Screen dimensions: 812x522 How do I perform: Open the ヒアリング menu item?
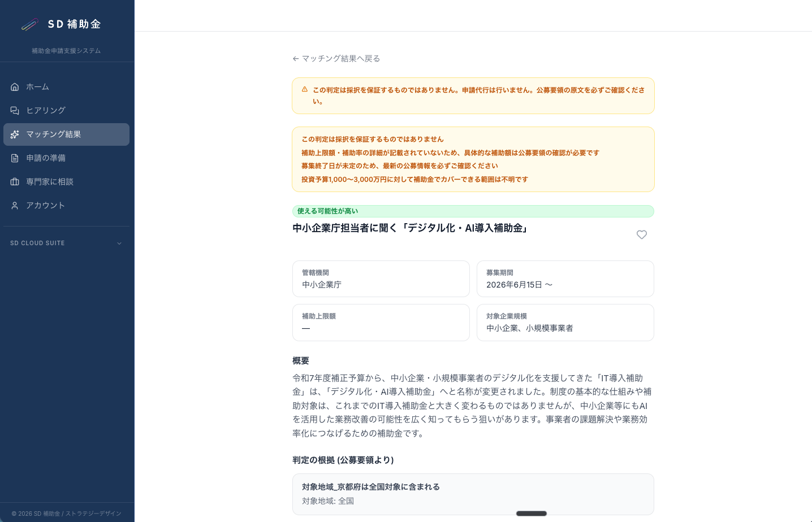tap(66, 111)
